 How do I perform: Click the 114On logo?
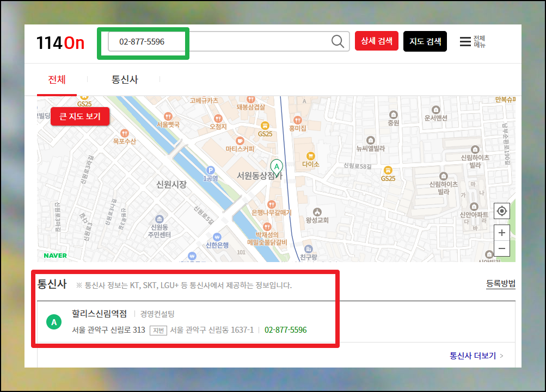[x=60, y=43]
